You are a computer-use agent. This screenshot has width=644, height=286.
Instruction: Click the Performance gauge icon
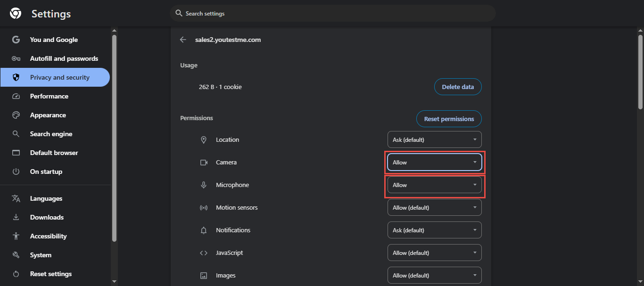pos(16,96)
